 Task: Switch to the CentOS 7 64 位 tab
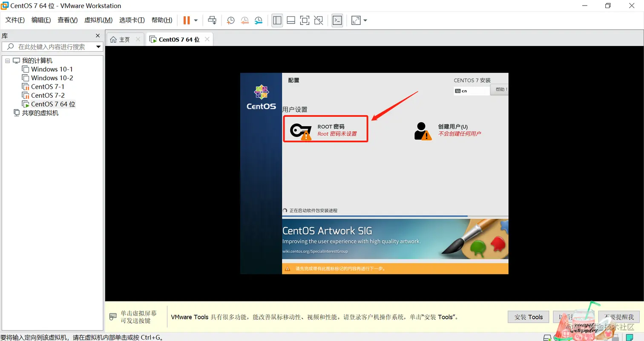click(x=179, y=40)
